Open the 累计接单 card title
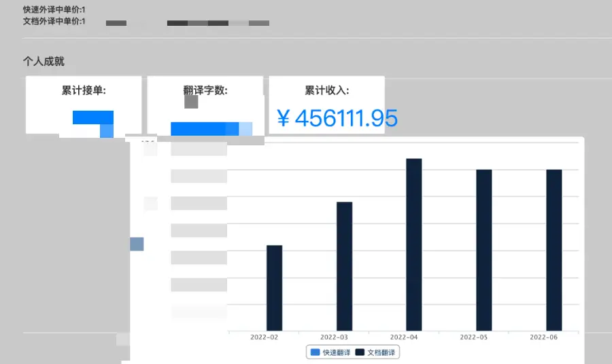This screenshot has height=364, width=612. pyautogui.click(x=84, y=91)
